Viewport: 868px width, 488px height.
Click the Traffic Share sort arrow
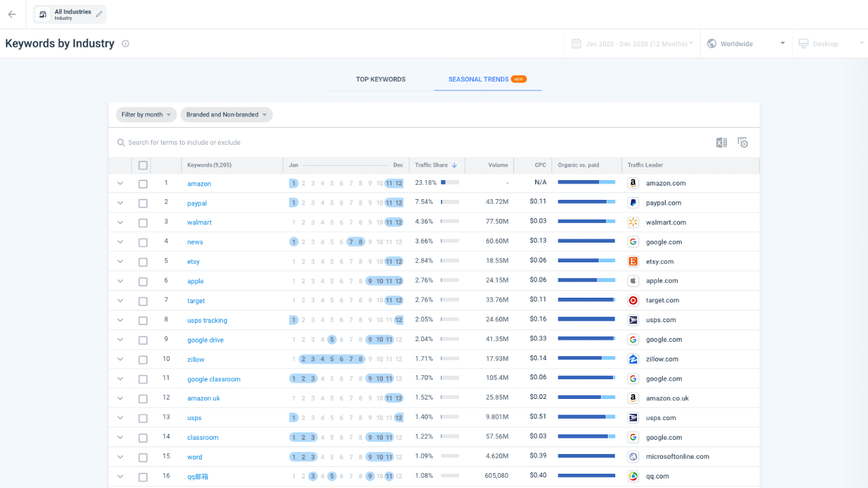click(x=454, y=165)
